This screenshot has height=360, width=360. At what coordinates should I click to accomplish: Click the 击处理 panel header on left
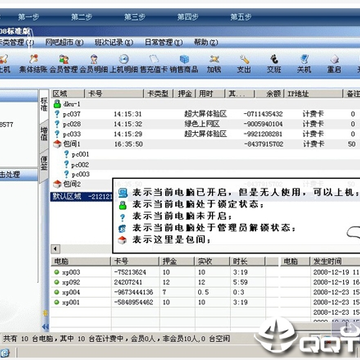[19, 175]
